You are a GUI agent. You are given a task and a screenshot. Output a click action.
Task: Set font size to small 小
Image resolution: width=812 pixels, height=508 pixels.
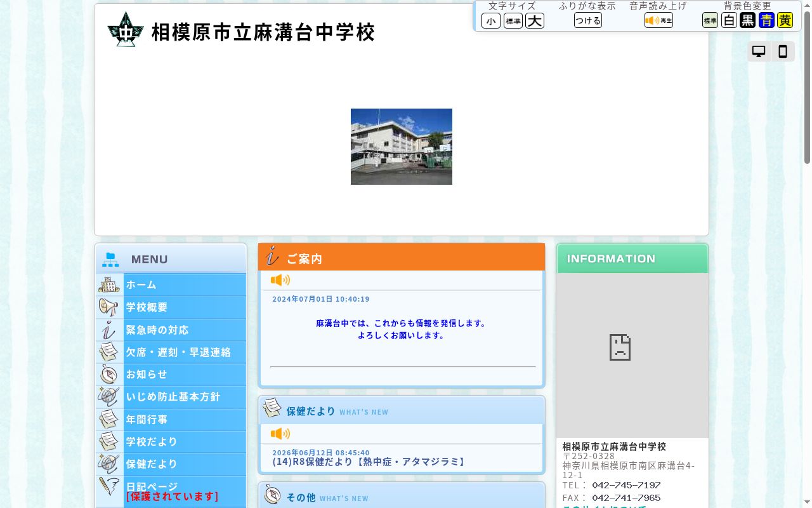coord(491,21)
